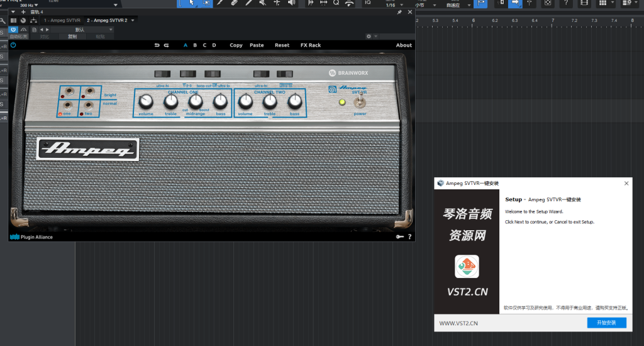Click the 开始安装 install button
644x346 pixels.
tap(606, 323)
